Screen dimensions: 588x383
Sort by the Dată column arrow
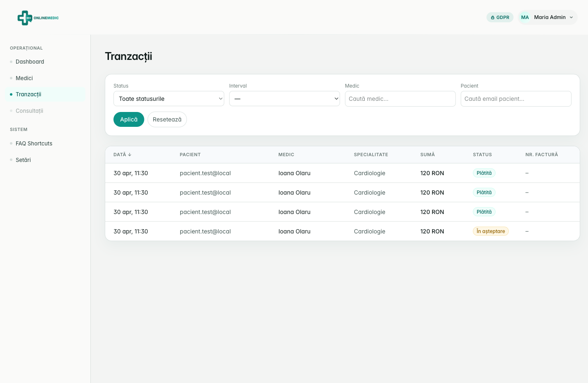pyautogui.click(x=130, y=155)
